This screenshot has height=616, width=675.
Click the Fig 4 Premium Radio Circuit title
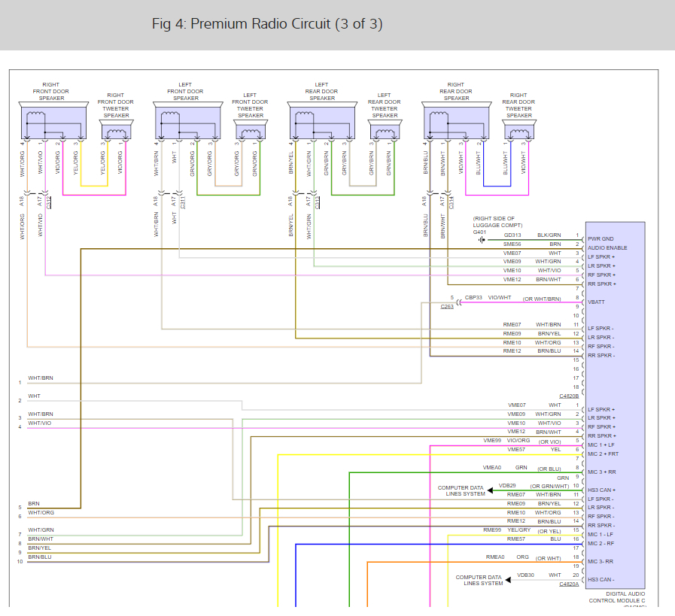267,24
